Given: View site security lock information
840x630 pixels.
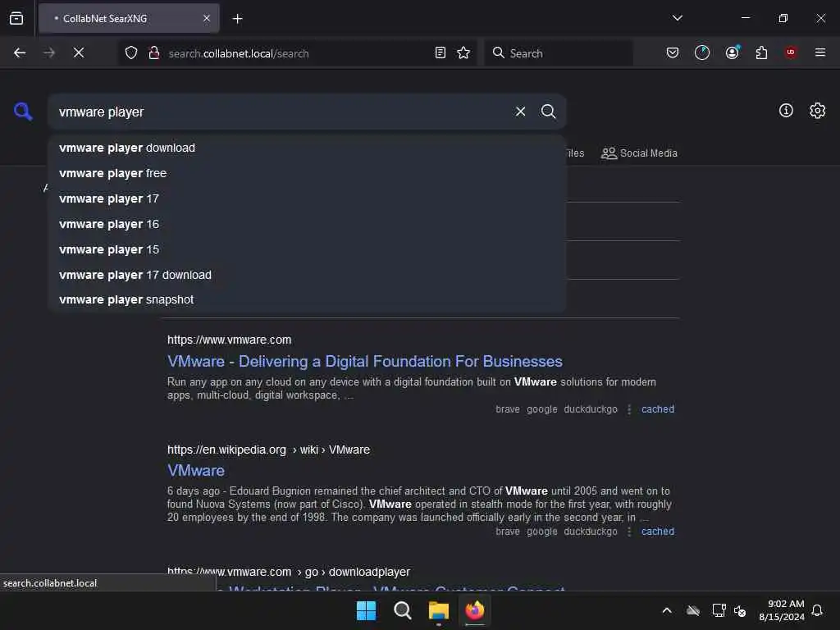Looking at the screenshot, I should click(153, 52).
